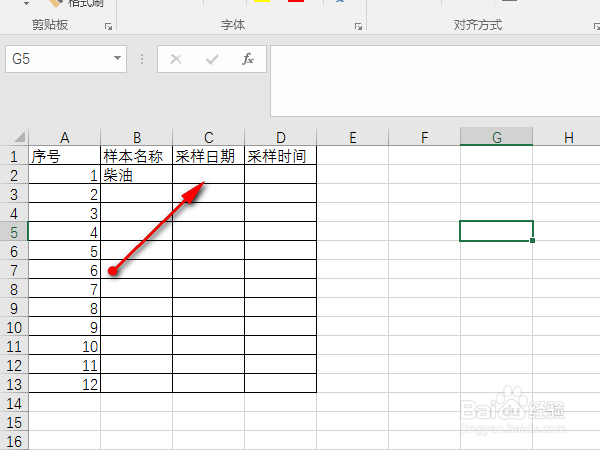Click cell A5 with value 4
600x450 pixels.
point(64,232)
